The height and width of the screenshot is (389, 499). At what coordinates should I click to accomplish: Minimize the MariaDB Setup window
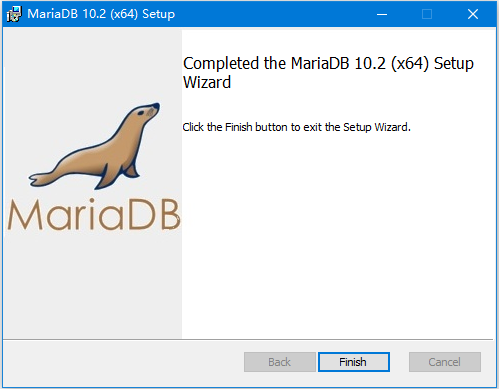click(x=382, y=14)
